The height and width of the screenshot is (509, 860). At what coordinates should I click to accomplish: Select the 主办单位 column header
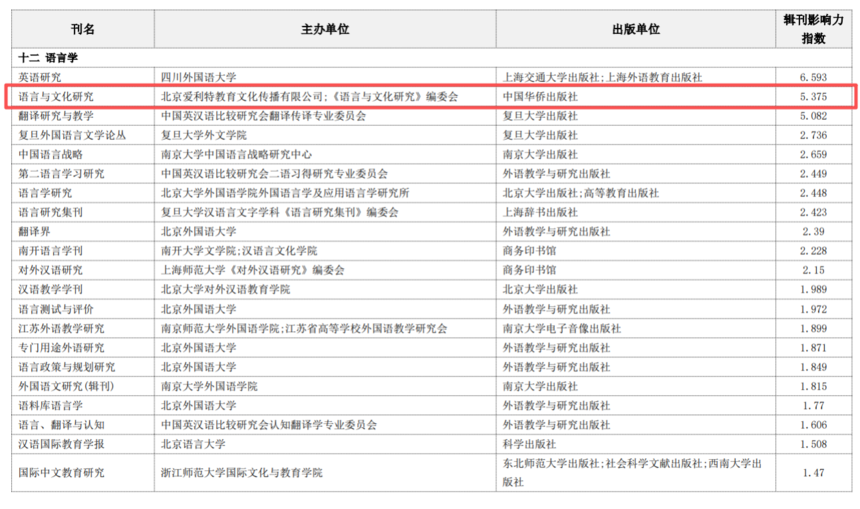coord(325,29)
